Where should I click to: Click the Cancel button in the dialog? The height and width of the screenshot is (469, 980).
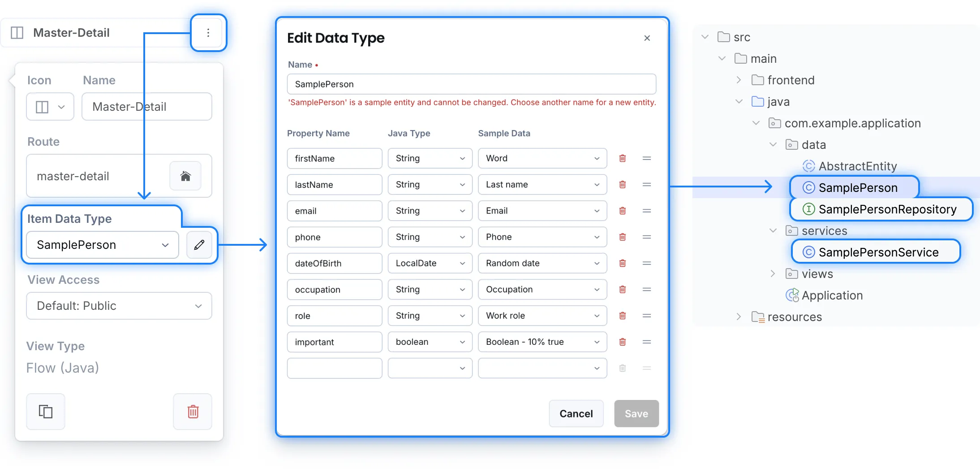(576, 413)
